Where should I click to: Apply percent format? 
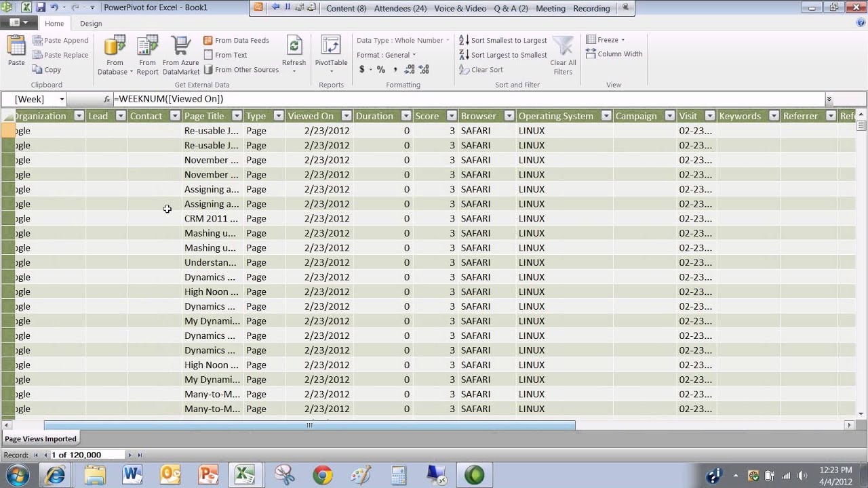tap(381, 69)
